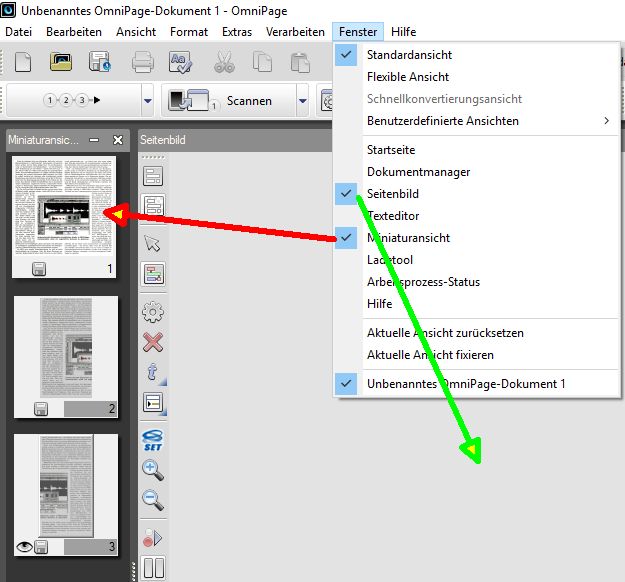
Task: Click the form zone tool icon
Action: click(x=153, y=403)
